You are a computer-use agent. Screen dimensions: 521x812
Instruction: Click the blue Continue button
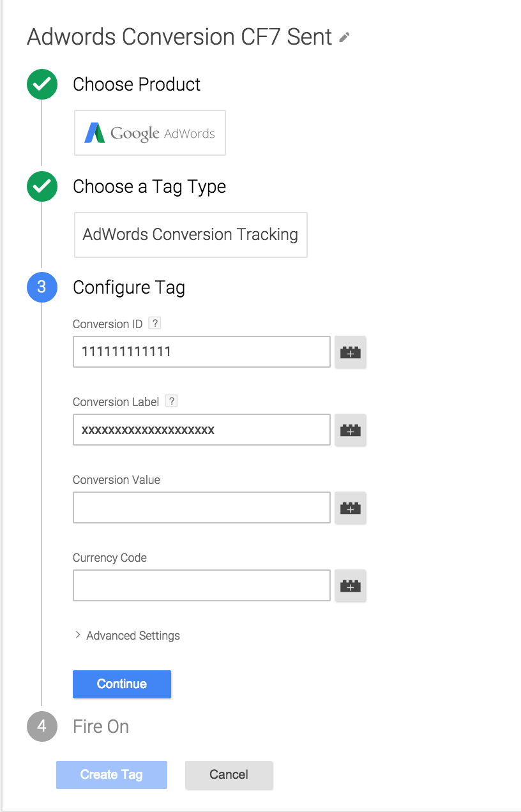click(122, 684)
